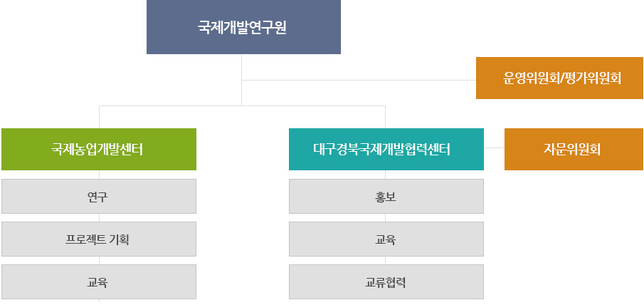This screenshot has height=305, width=644.
Task: Click horizontal line leading to 운영위원회/평가위원회
Action: 359,80
